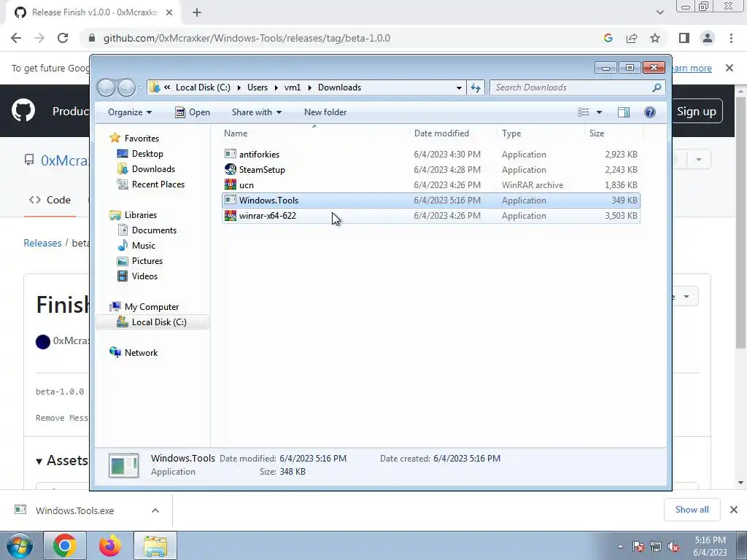Expand the view options dropdown arrow
This screenshot has width=747, height=560.
pyautogui.click(x=600, y=112)
